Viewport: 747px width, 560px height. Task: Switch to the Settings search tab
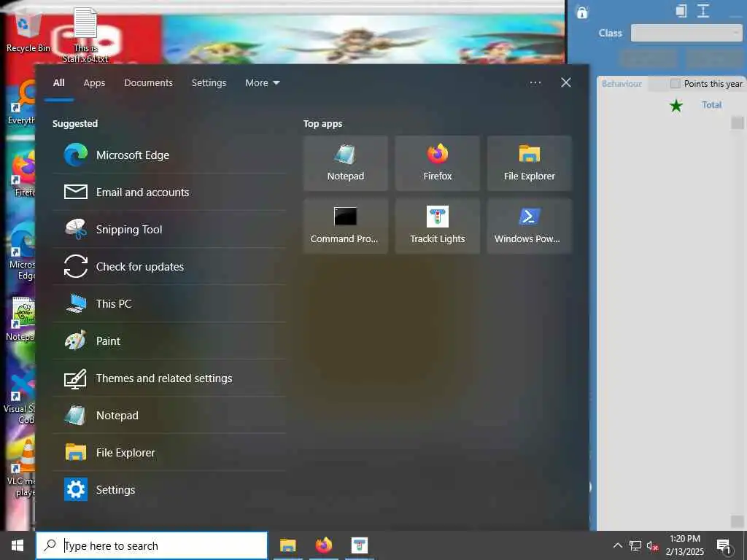click(x=209, y=83)
